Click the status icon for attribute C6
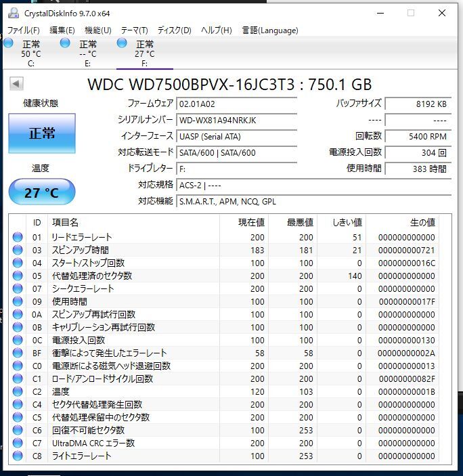This screenshot has width=463, height=476. [x=18, y=430]
